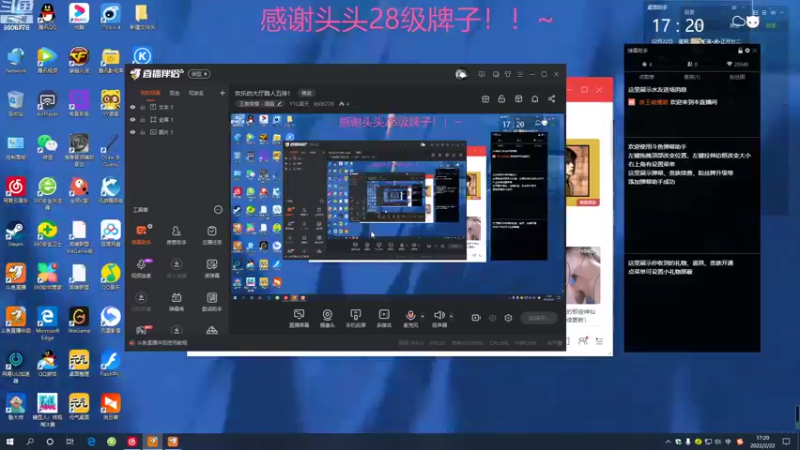The height and width of the screenshot is (450, 800).
Task: Lock the 全屏 1 layer
Action: [143, 120]
